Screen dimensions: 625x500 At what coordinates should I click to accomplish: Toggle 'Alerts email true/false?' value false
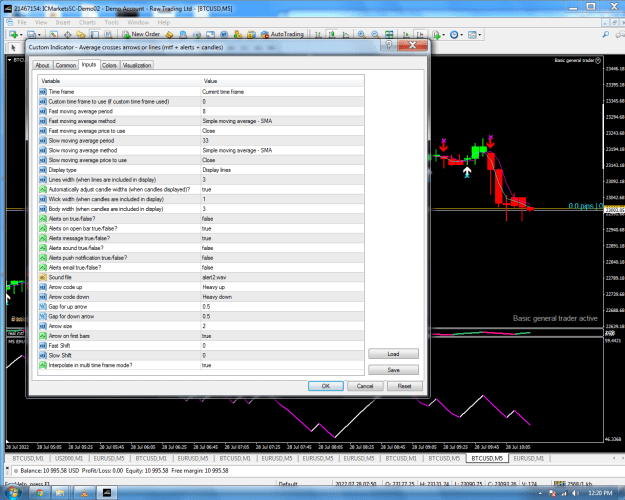282,268
